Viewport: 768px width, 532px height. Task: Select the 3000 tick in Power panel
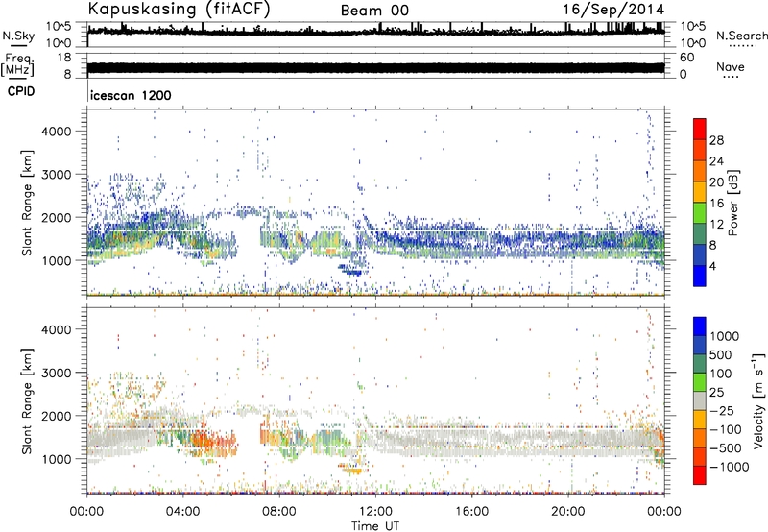point(57,175)
